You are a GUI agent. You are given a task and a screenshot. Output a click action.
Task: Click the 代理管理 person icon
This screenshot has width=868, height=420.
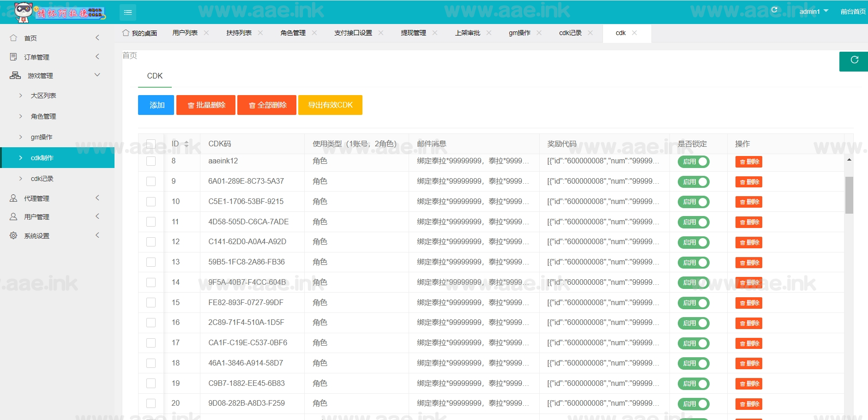click(x=14, y=198)
